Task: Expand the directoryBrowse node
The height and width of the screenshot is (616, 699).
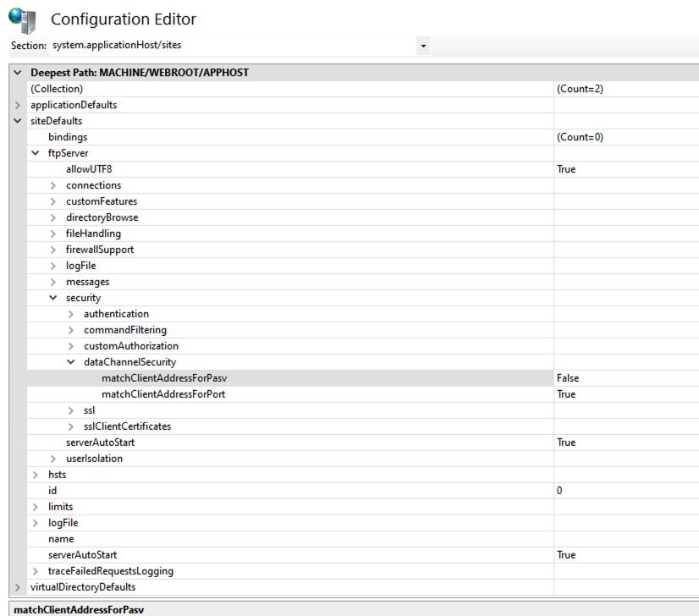Action: [52, 217]
